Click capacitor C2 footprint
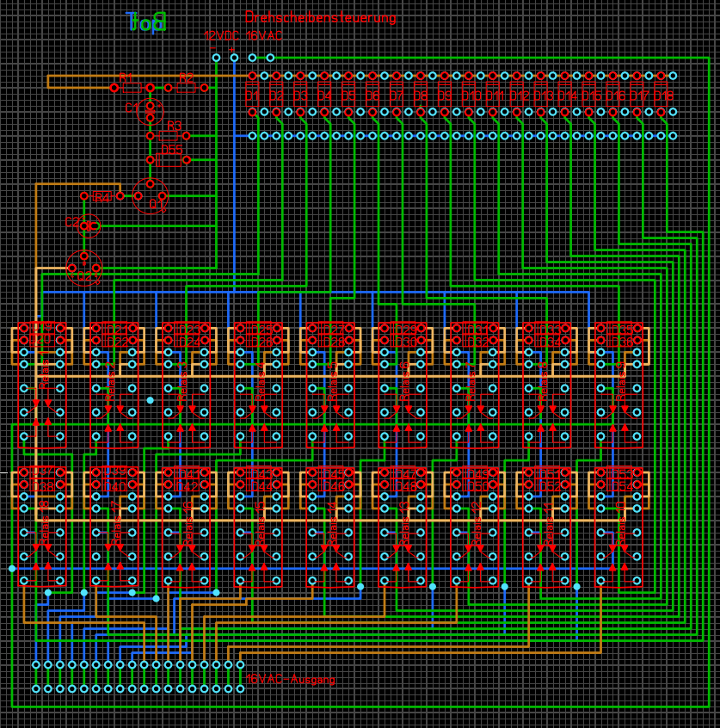The image size is (720, 728). tap(89, 225)
